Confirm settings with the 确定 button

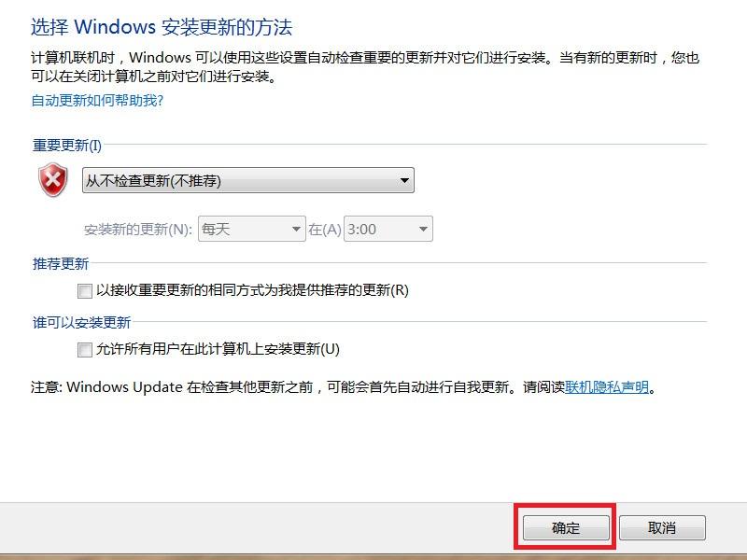pos(566,527)
